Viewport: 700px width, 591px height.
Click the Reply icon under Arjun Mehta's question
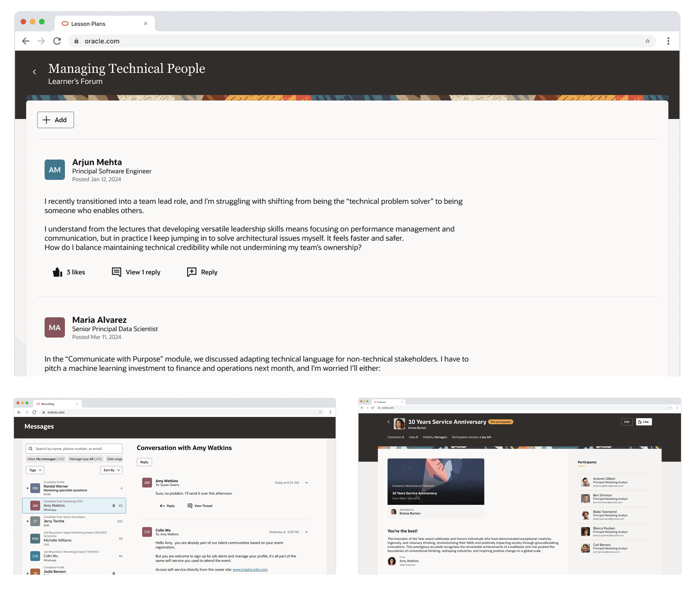click(191, 272)
